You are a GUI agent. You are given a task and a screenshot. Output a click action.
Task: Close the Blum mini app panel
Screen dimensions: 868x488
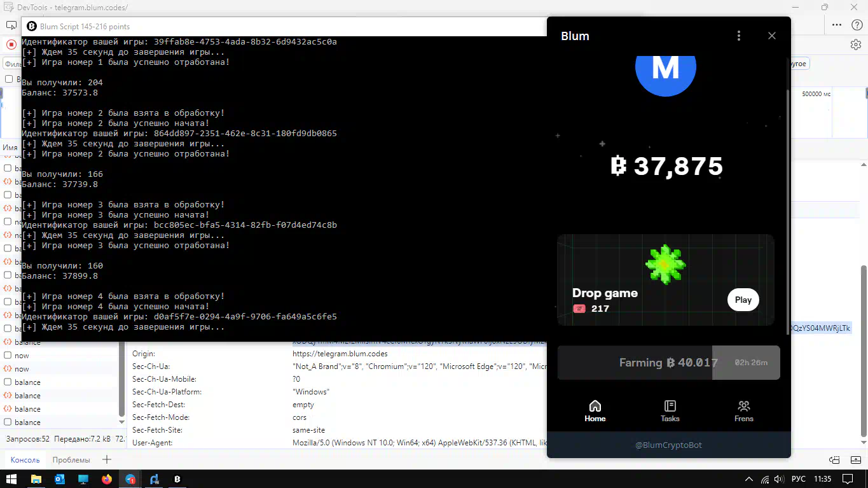coord(772,36)
